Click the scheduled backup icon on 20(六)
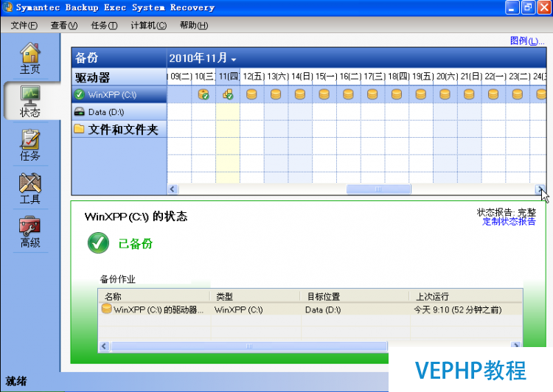The height and width of the screenshot is (392, 553). 445,94
